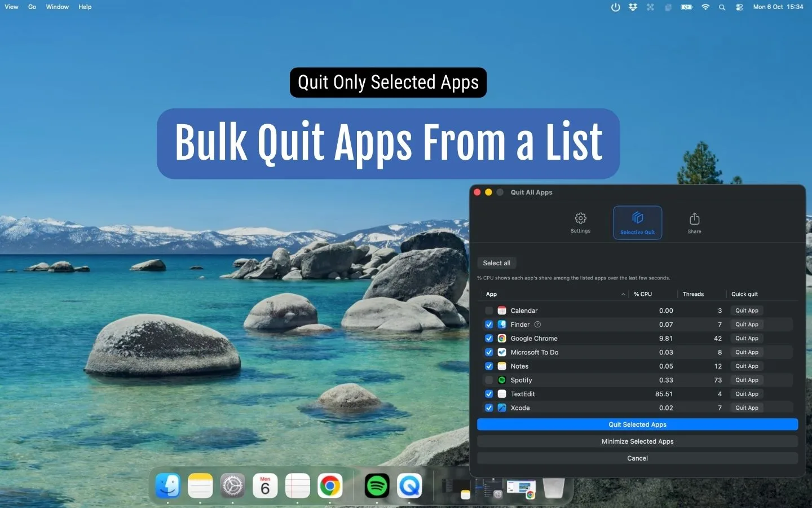This screenshot has height=508, width=812.
Task: Click the Finder help question mark icon
Action: pos(537,325)
